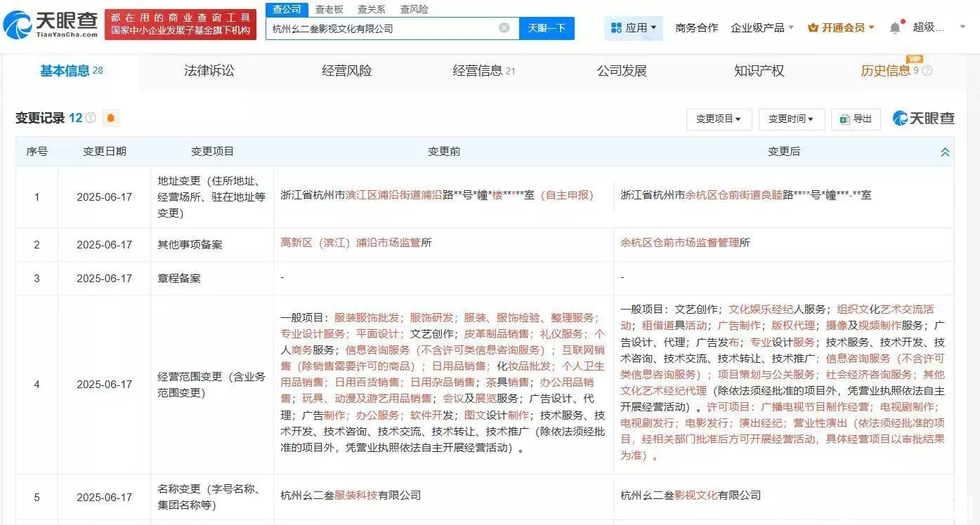This screenshot has width=980, height=525.
Task: Click the 天眼一下 search button
Action: coord(547,28)
